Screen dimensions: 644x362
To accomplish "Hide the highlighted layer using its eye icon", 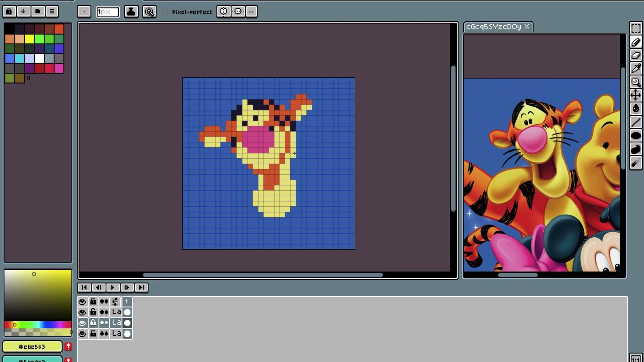I will click(82, 323).
